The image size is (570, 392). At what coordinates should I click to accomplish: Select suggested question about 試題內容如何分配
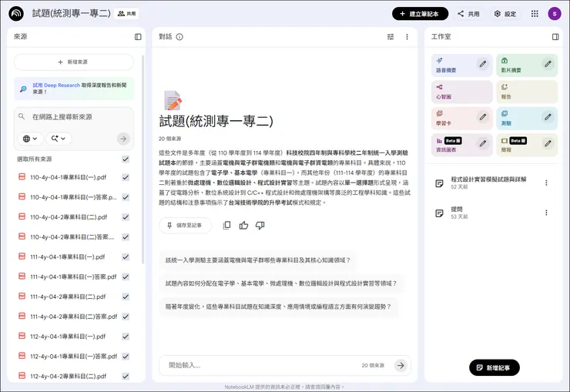(281, 283)
